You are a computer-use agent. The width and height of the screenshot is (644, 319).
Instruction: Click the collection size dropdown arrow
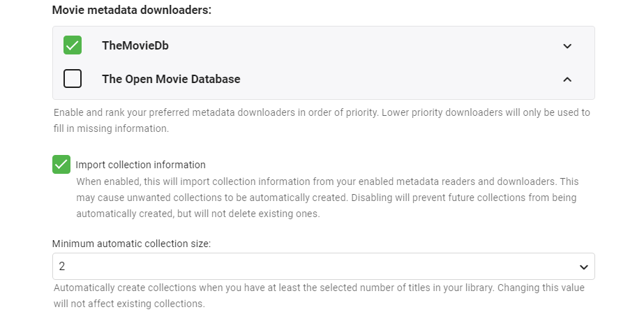click(x=583, y=267)
